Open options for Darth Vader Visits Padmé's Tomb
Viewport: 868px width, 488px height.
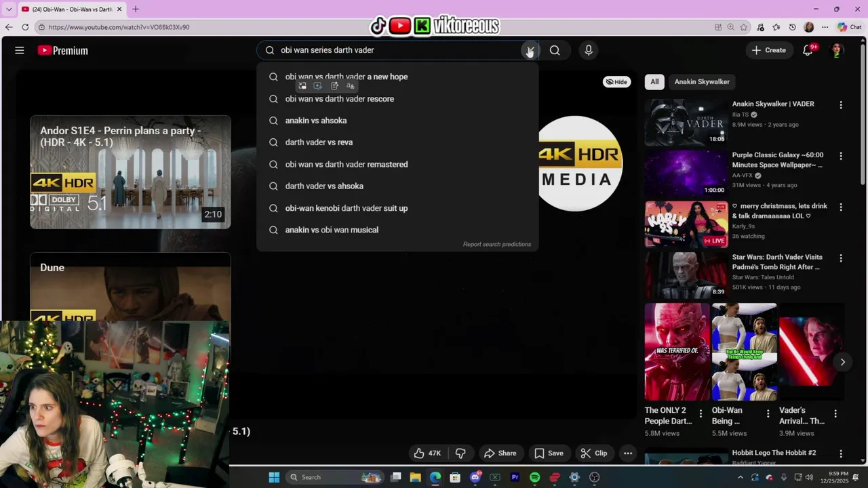coord(841,258)
